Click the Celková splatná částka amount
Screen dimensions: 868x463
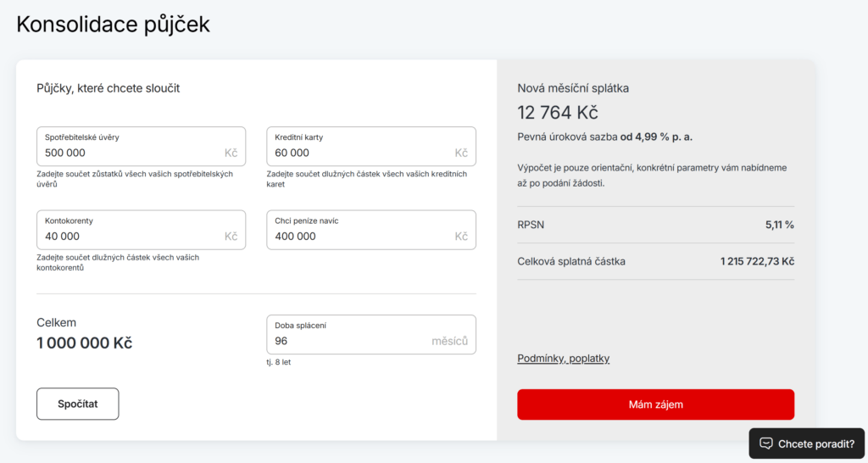tap(757, 261)
